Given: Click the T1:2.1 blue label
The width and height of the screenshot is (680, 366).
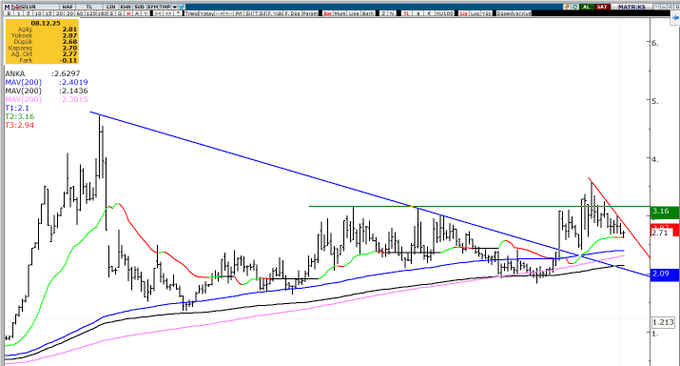Looking at the screenshot, I should pos(17,108).
